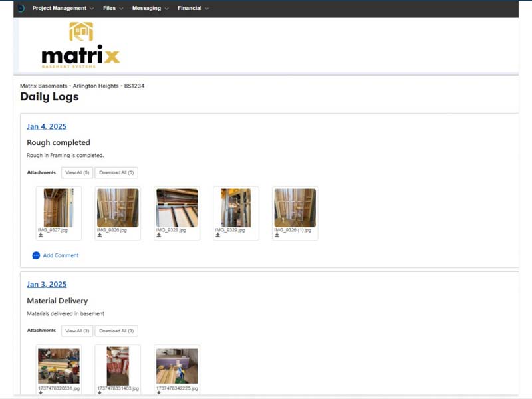Open the Jan 3, 2025 daily log
Screen dimensions: 532x399
47,285
